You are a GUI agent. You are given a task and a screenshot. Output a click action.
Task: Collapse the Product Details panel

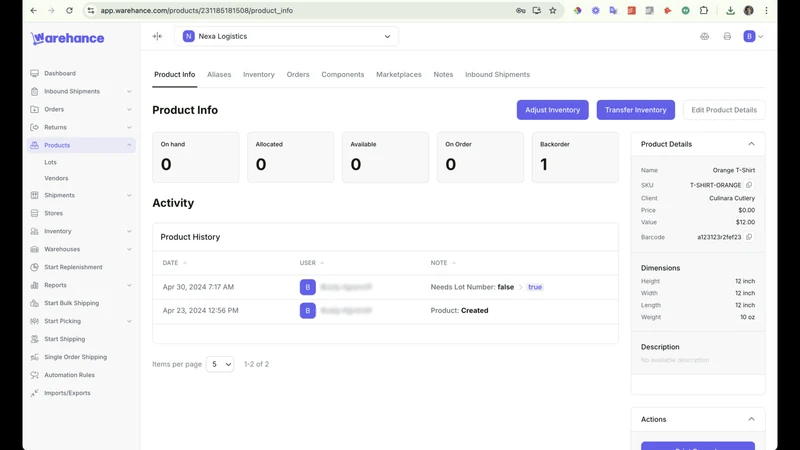[751, 144]
